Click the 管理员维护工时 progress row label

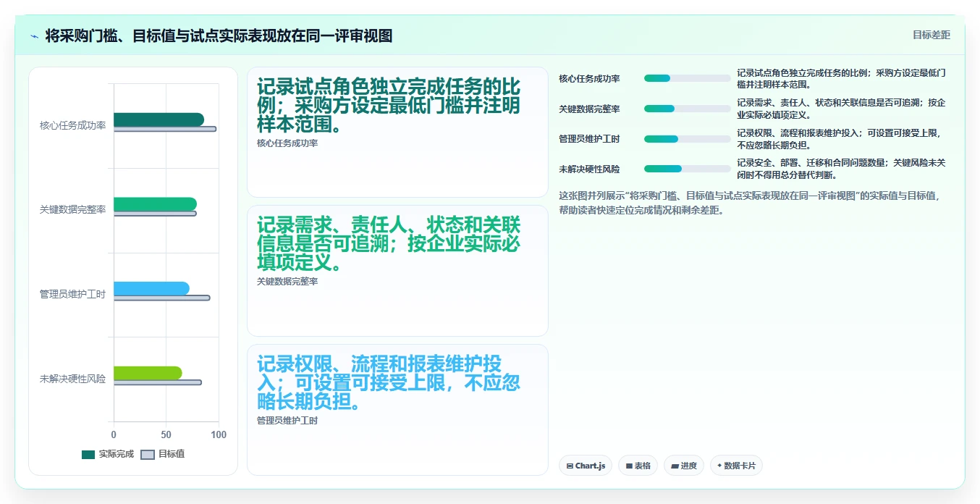point(589,138)
